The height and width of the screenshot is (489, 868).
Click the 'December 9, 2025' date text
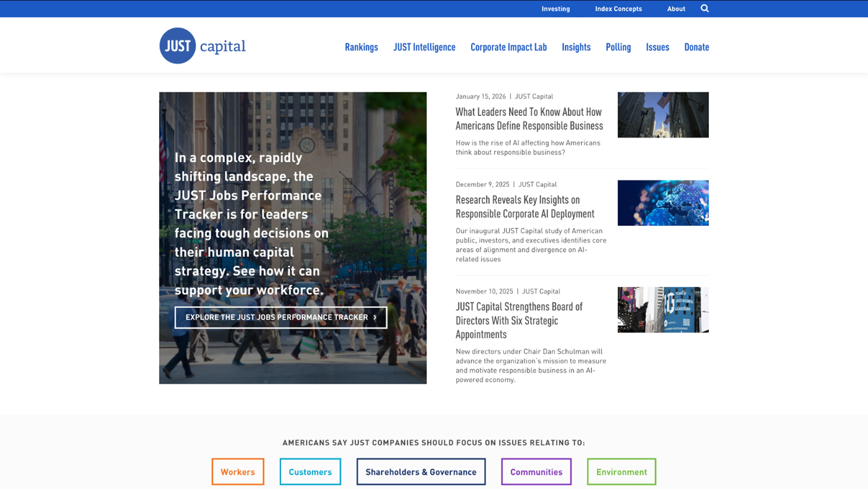(x=483, y=185)
